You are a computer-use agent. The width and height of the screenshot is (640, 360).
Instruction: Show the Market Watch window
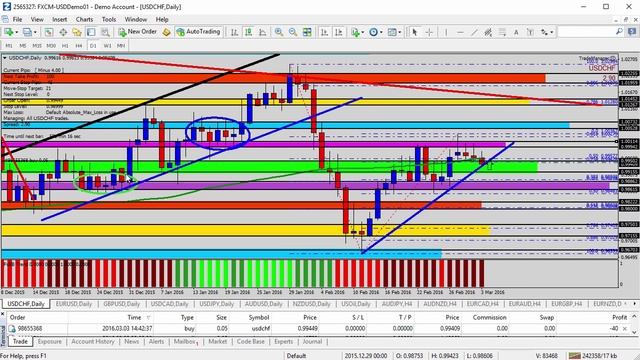(49, 32)
